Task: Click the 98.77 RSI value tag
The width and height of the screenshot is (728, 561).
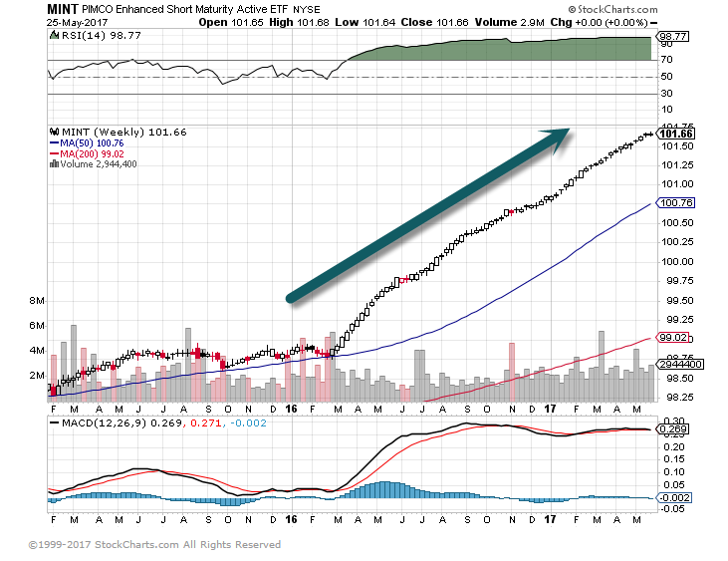Action: coord(673,36)
